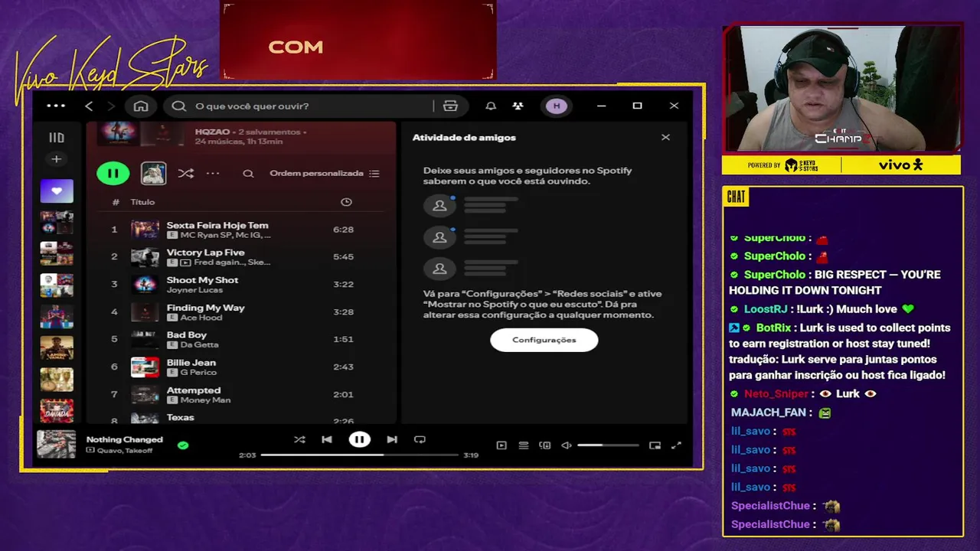Open artist link 'Money Man'

[x=205, y=400]
